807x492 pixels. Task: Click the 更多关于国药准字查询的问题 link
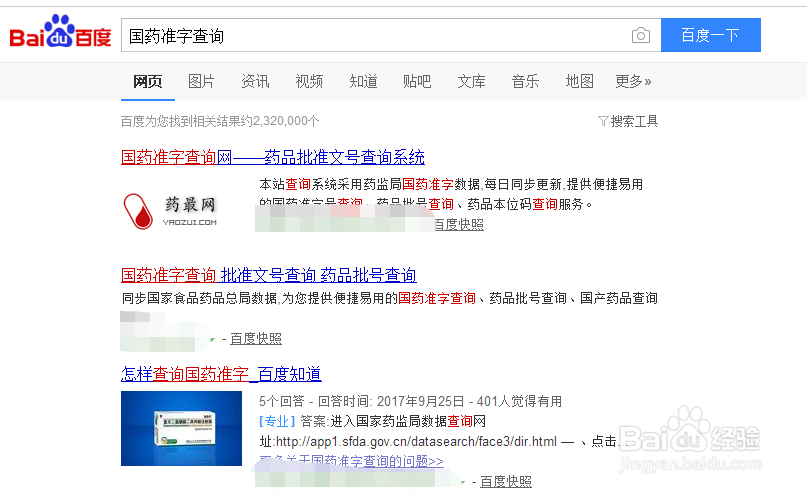click(x=351, y=461)
